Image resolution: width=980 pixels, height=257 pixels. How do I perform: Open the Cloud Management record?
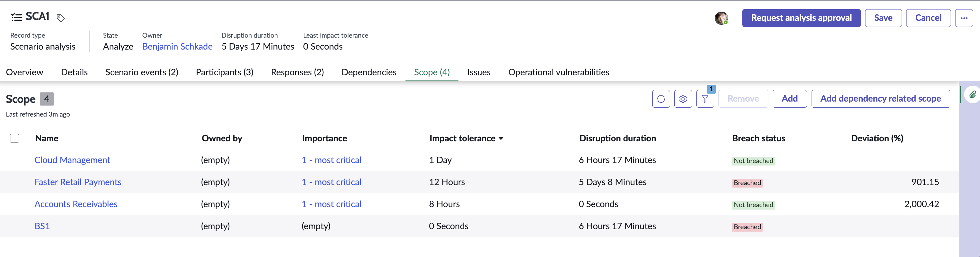72,160
